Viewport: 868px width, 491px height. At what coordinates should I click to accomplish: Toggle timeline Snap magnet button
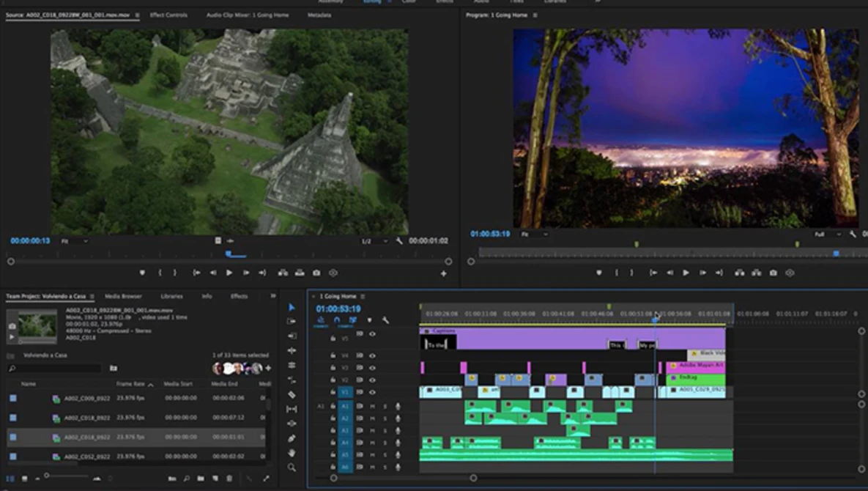point(336,320)
